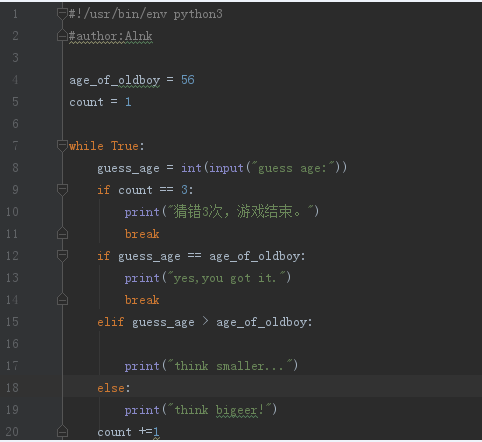This screenshot has width=482, height=442.
Task: Click the 'elif' keyword on line 15
Action: pyautogui.click(x=111, y=322)
